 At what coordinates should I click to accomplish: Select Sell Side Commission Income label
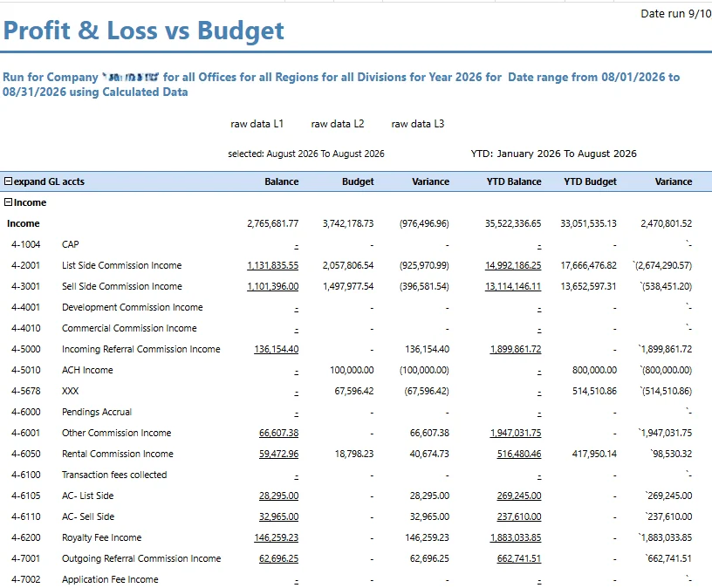coord(122,286)
